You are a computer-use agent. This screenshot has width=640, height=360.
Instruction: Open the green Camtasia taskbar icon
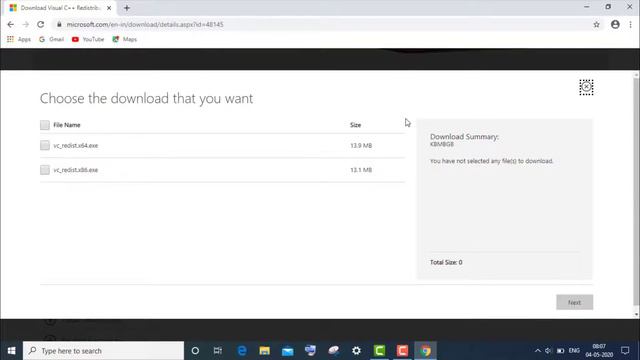379,351
